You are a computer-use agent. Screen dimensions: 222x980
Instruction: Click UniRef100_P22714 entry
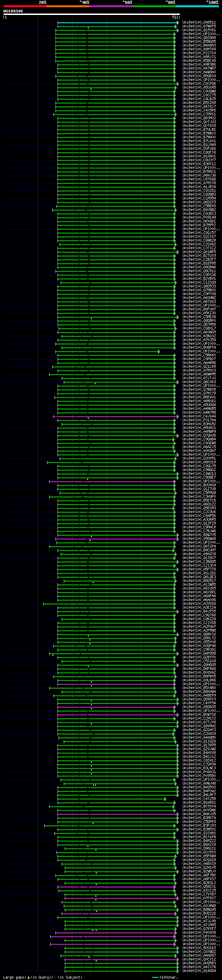point(199,53)
